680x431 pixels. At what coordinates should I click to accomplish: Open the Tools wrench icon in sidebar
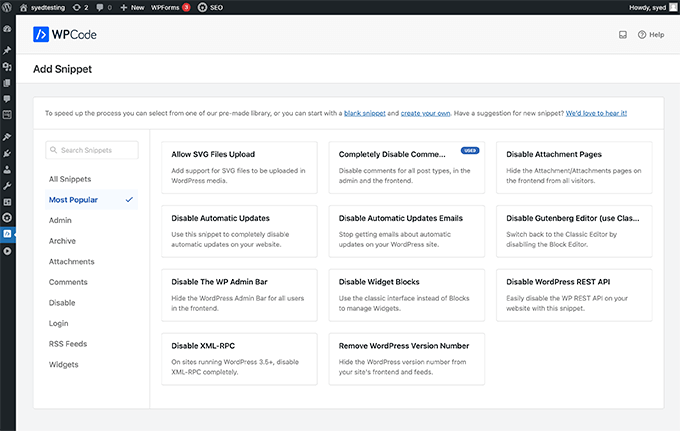point(7,185)
